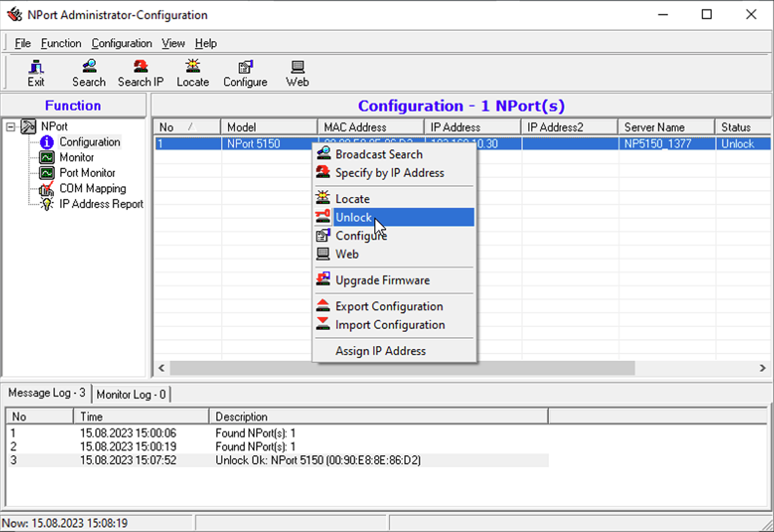
Task: Sort by the Status column header
Action: pyautogui.click(x=743, y=127)
